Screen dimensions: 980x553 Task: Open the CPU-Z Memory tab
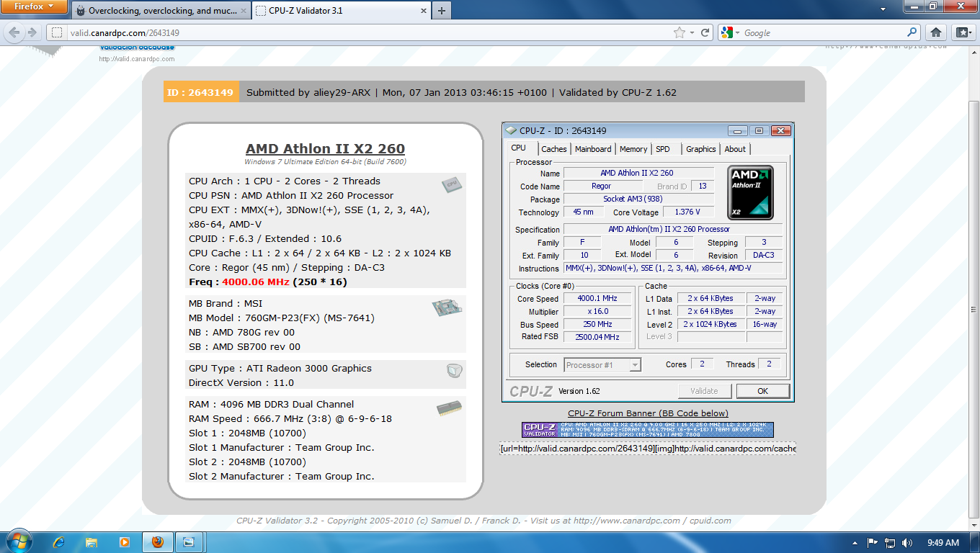pos(633,149)
